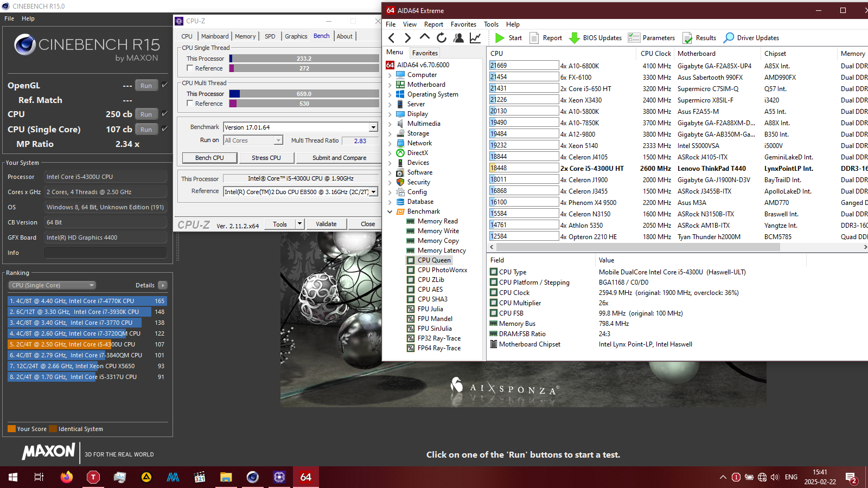Open Cinebench ranking CPU (Single Core) dropdown
The height and width of the screenshot is (488, 868).
[52, 285]
